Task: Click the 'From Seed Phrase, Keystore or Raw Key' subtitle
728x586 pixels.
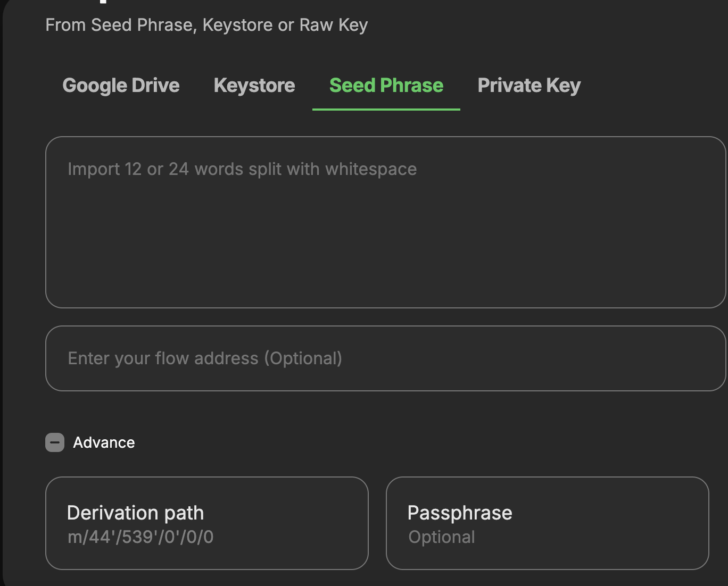Action: click(x=206, y=25)
